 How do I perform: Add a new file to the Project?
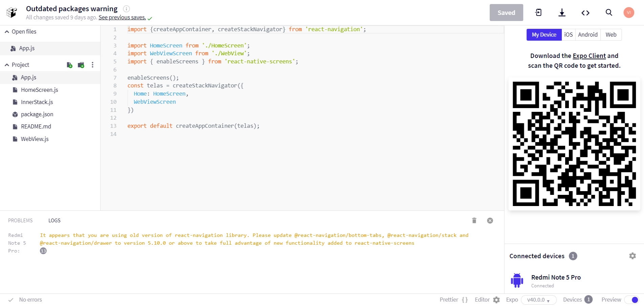(x=69, y=65)
